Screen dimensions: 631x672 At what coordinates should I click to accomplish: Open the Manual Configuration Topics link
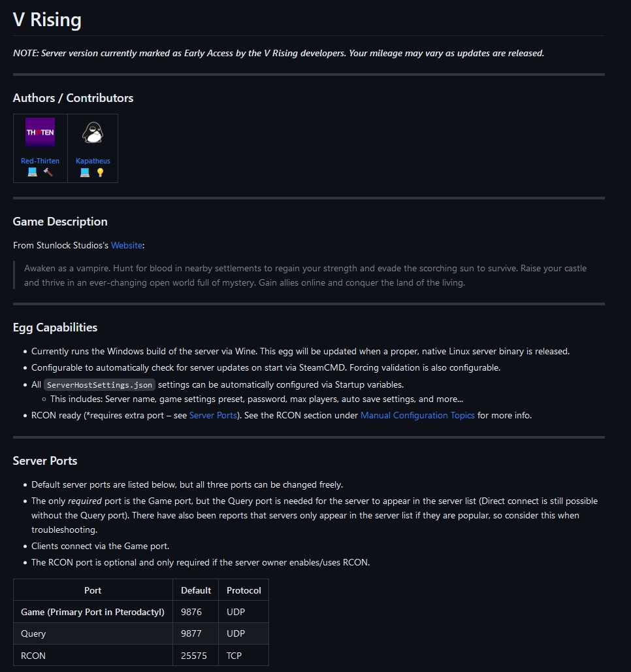[417, 415]
